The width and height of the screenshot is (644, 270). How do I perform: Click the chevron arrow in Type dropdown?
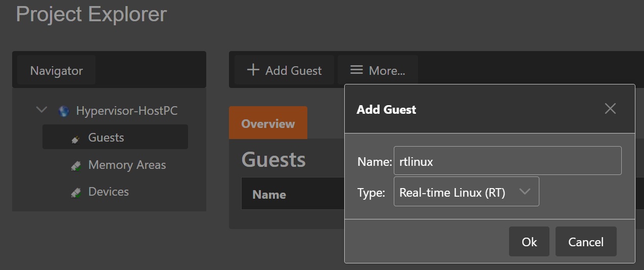(x=525, y=192)
